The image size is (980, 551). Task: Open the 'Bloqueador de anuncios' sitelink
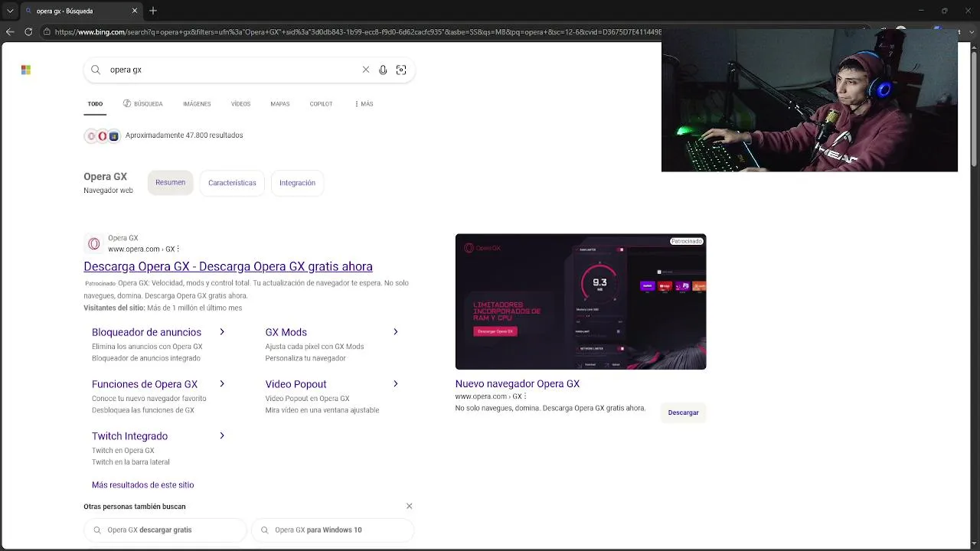point(146,332)
